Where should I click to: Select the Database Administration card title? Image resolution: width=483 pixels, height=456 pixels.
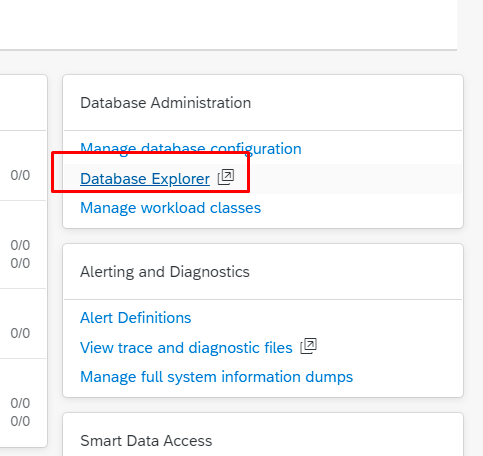pyautogui.click(x=166, y=103)
